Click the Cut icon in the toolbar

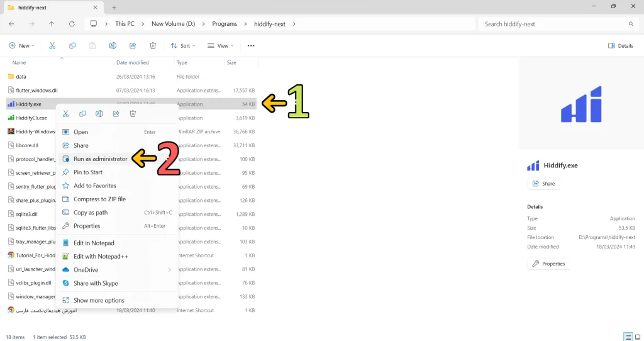(52, 45)
